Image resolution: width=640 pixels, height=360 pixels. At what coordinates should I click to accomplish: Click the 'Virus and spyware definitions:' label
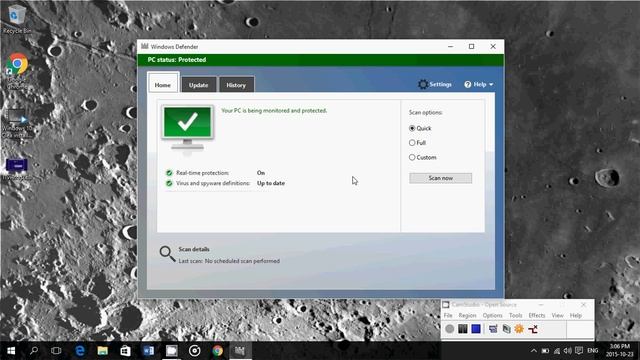pyautogui.click(x=213, y=183)
